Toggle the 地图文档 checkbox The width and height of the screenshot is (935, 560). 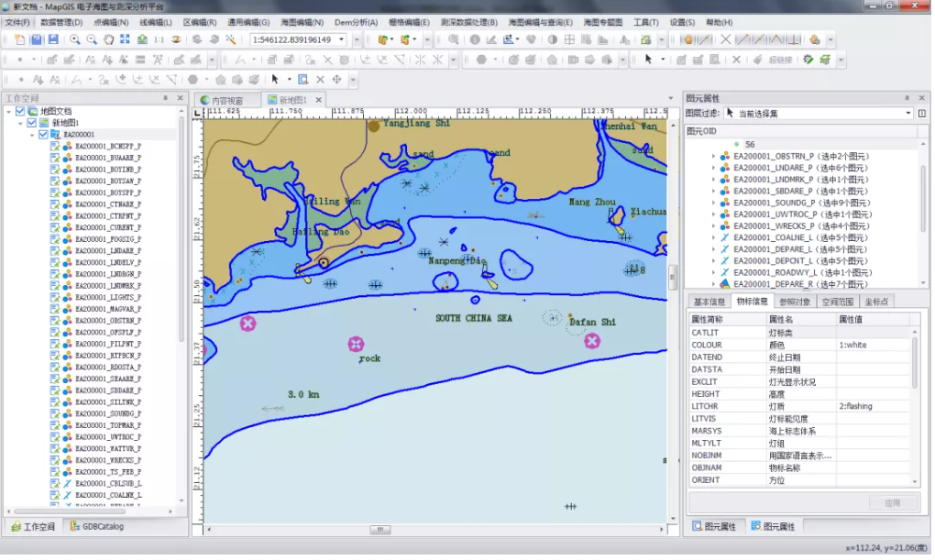click(x=20, y=112)
